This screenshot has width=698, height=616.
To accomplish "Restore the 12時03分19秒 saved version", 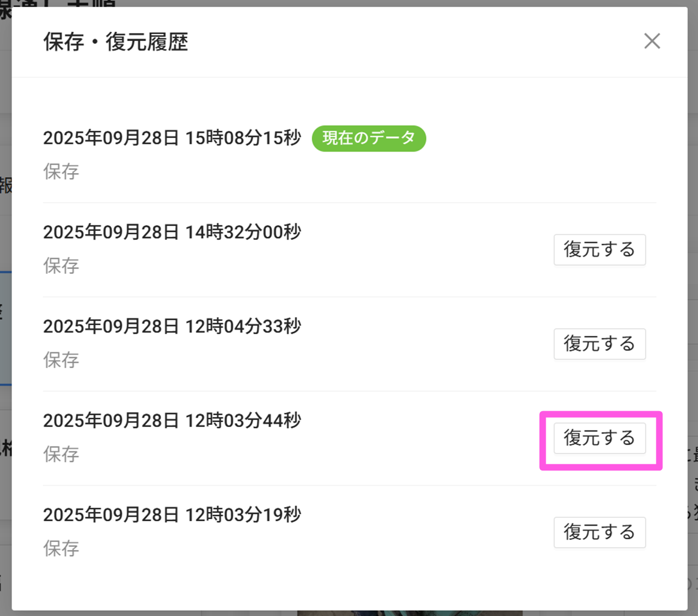I will click(599, 532).
